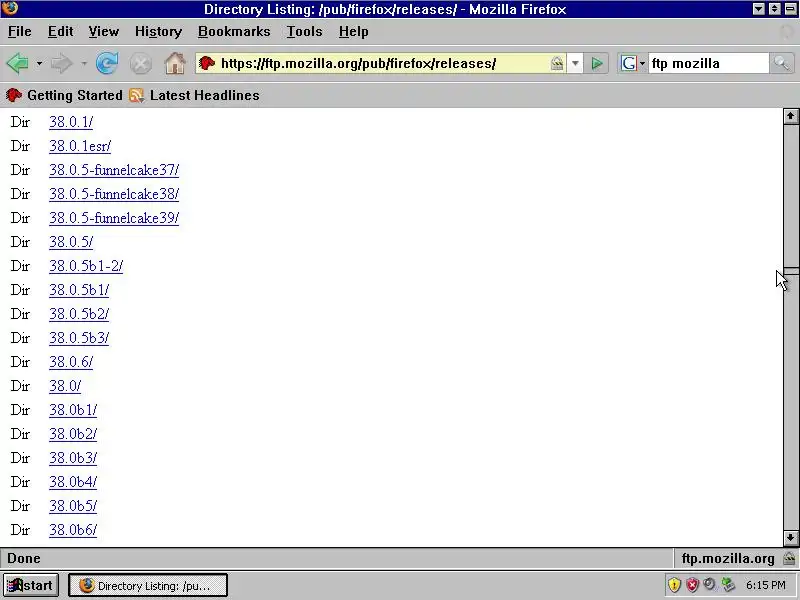The width and height of the screenshot is (800, 600).
Task: Open the Forward button history dropdown
Action: click(84, 64)
